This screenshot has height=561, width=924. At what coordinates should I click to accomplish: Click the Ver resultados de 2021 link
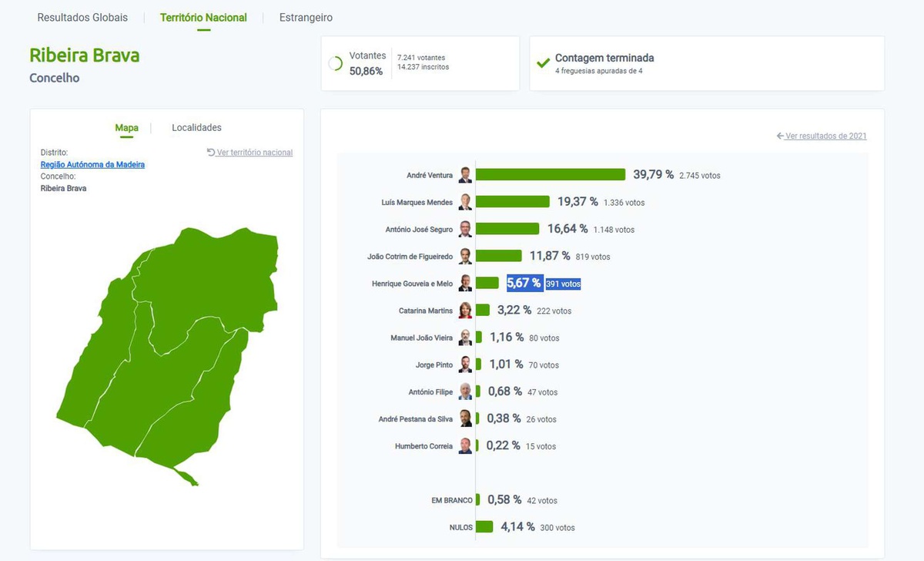coord(825,136)
